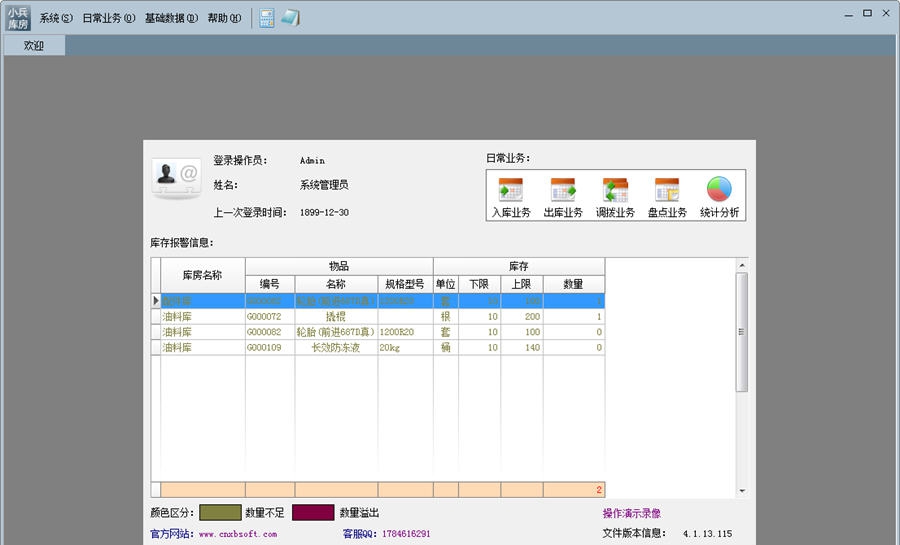Click the 20kg specification cell

[x=405, y=348]
